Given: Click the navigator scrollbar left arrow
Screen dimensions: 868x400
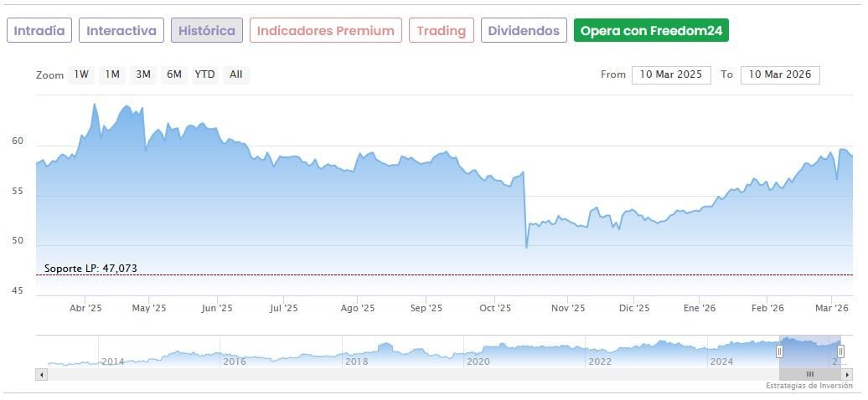Looking at the screenshot, I should point(42,374).
